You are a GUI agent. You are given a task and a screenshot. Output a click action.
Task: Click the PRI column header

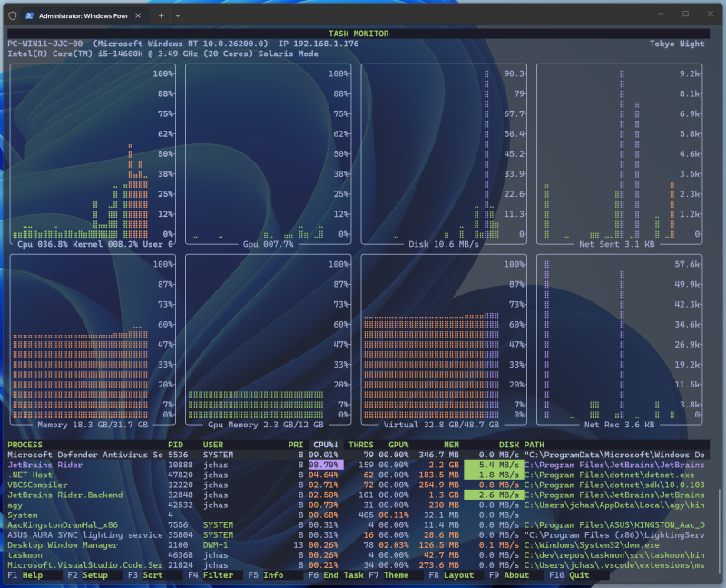click(x=296, y=445)
